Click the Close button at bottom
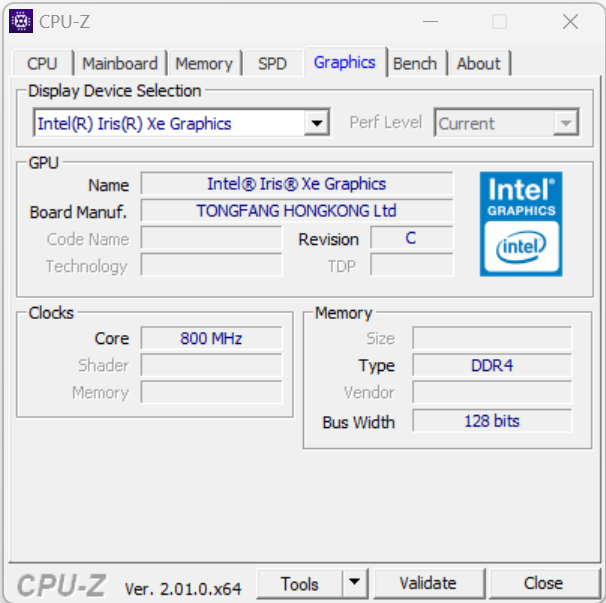Viewport: 606px width, 603px height. click(x=543, y=583)
